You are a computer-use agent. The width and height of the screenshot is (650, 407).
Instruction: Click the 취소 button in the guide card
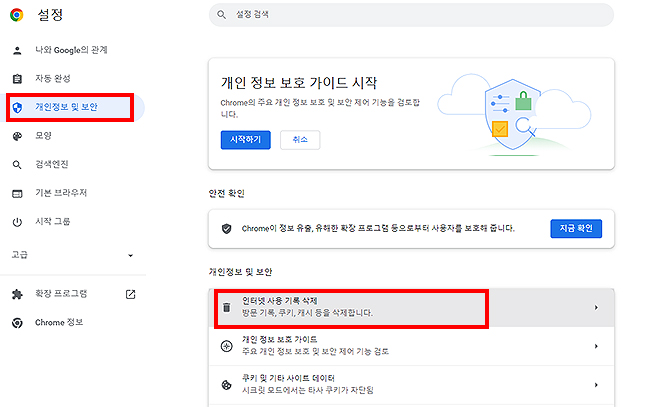click(x=300, y=140)
